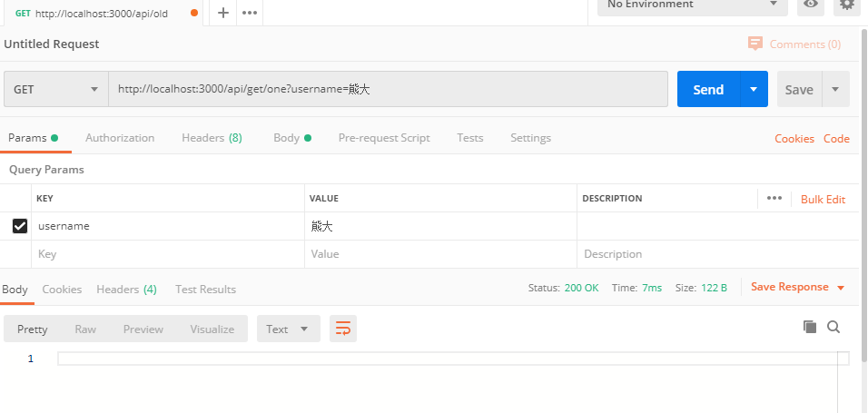The height and width of the screenshot is (413, 868).
Task: Switch to Preview response view
Action: [x=143, y=329]
